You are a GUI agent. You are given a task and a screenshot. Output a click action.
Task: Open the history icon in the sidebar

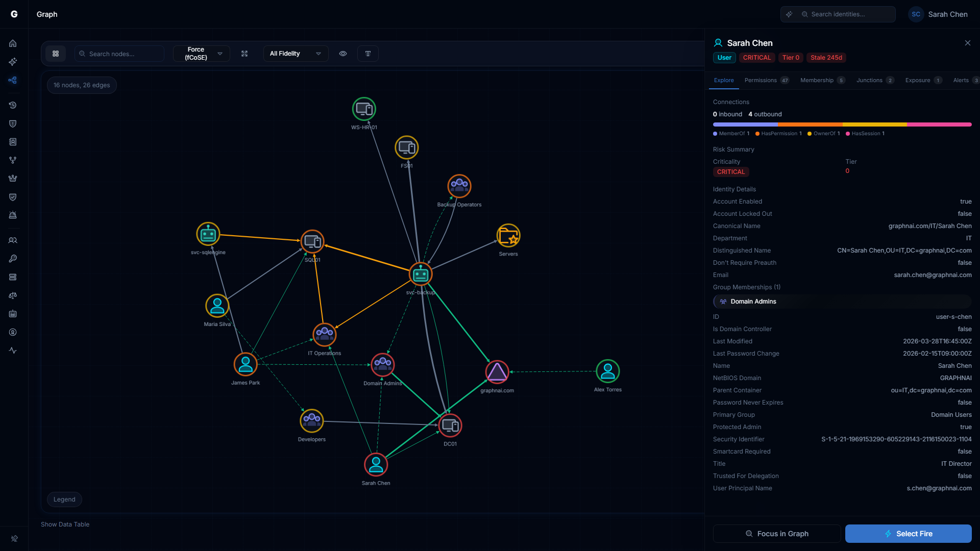[x=13, y=105]
